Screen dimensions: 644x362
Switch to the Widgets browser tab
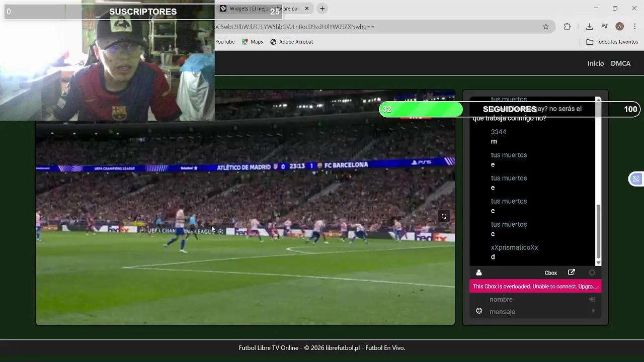[x=264, y=9]
